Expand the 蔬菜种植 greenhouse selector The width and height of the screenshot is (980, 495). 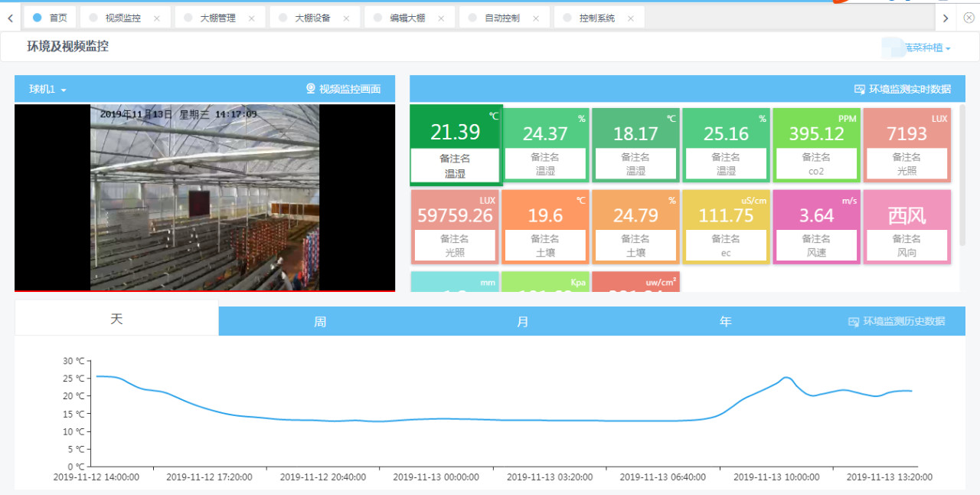pos(926,48)
